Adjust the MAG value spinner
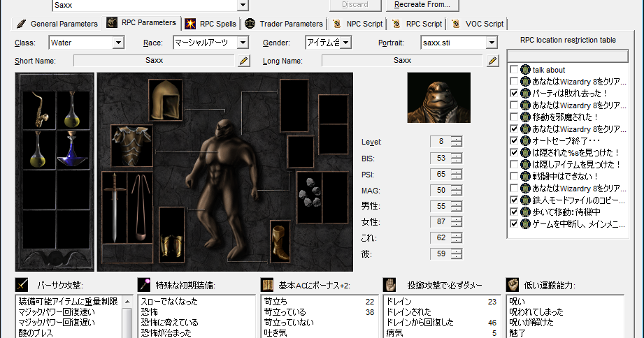 click(x=457, y=190)
